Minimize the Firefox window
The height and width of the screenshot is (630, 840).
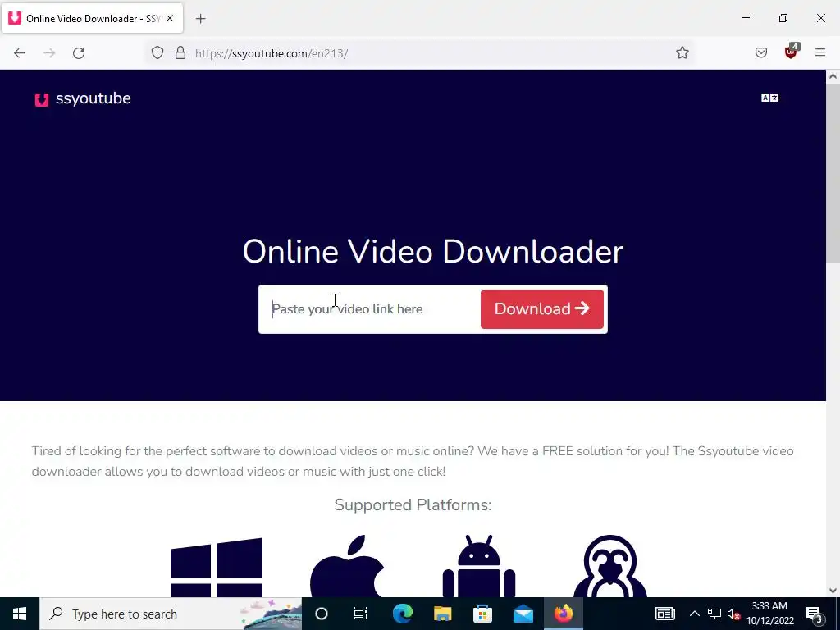click(745, 18)
